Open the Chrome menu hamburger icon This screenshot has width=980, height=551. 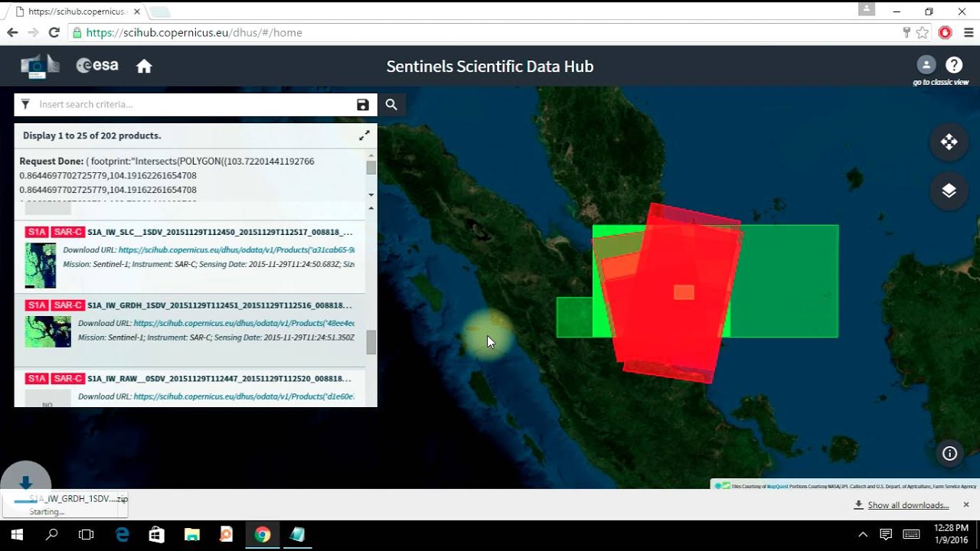point(969,32)
